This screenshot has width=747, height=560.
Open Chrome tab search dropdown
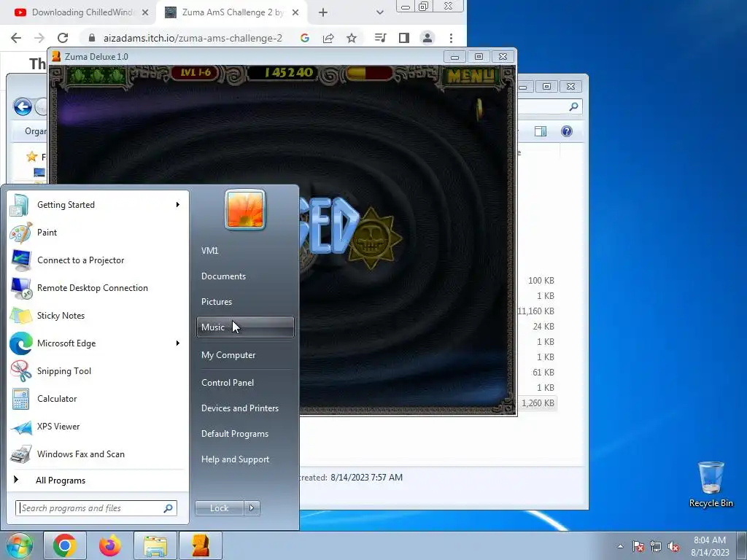(379, 12)
